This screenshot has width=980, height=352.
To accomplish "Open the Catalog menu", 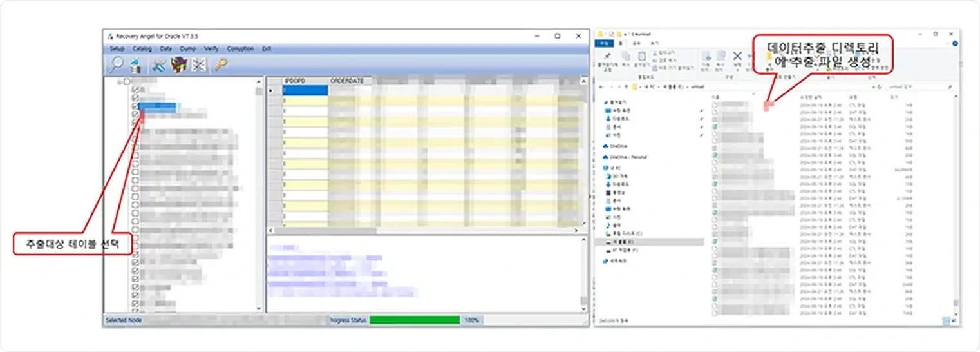I will click(142, 48).
